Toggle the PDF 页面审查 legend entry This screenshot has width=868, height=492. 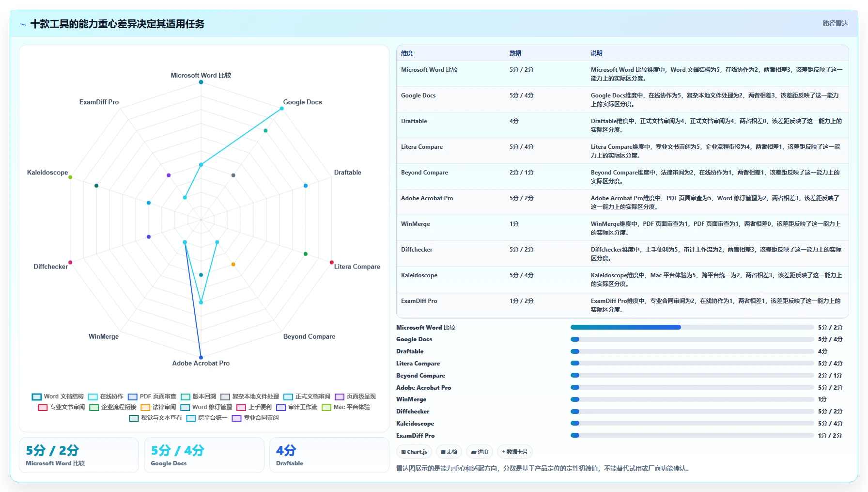152,397
